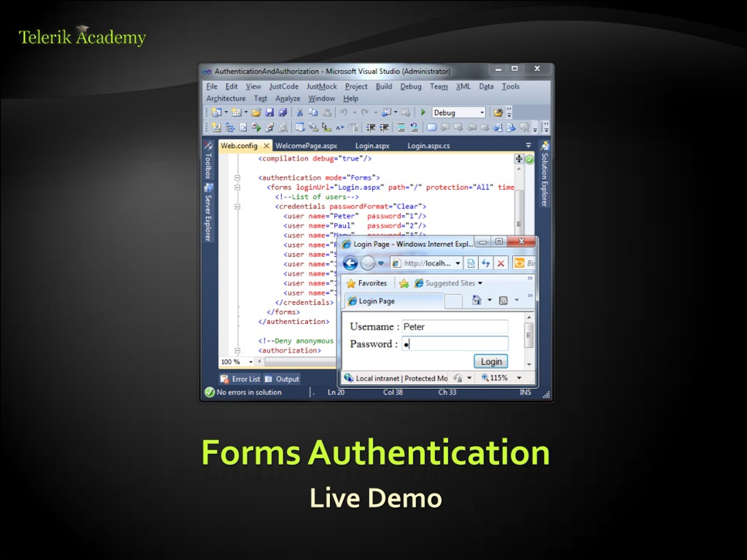Collapse the authentication element code region
Screen dimensions: 747x560
[238, 178]
